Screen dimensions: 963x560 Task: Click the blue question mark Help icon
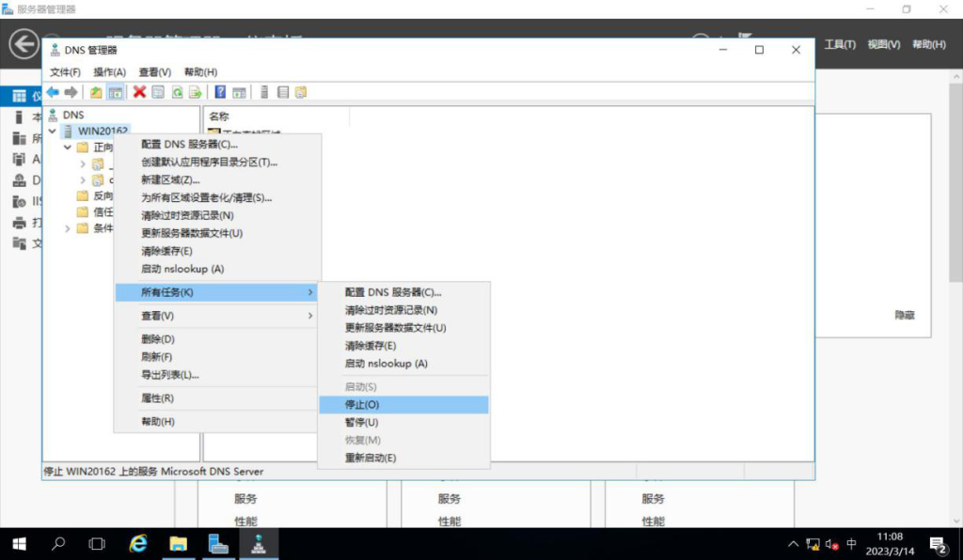[x=220, y=92]
